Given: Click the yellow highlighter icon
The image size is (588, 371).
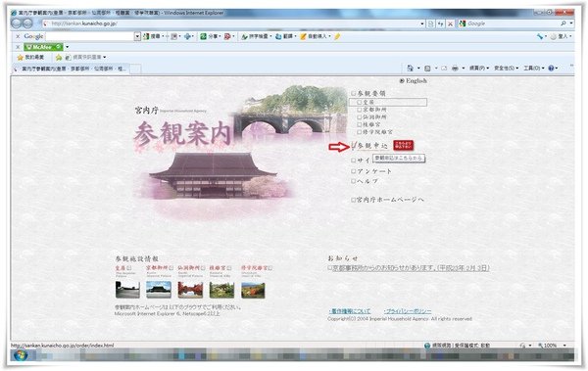Looking at the screenshot, I should (x=337, y=36).
